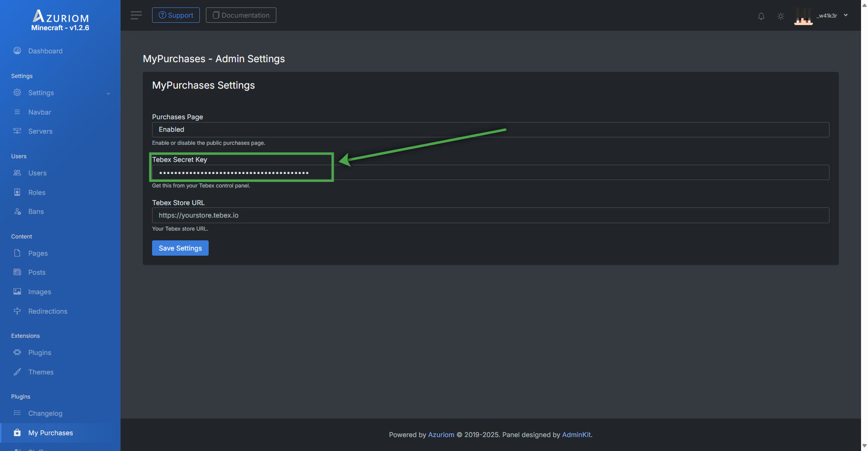This screenshot has height=451, width=868.
Task: Click the Themes brush icon
Action: 17,372
